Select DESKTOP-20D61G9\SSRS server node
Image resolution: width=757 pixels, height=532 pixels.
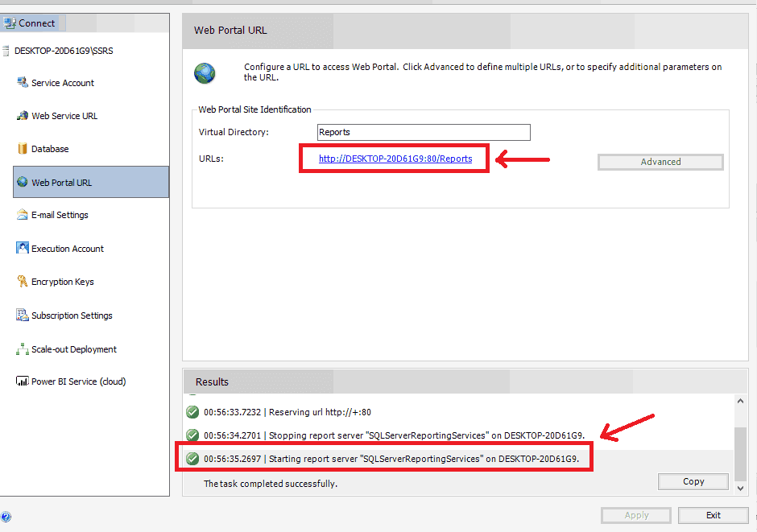64,50
